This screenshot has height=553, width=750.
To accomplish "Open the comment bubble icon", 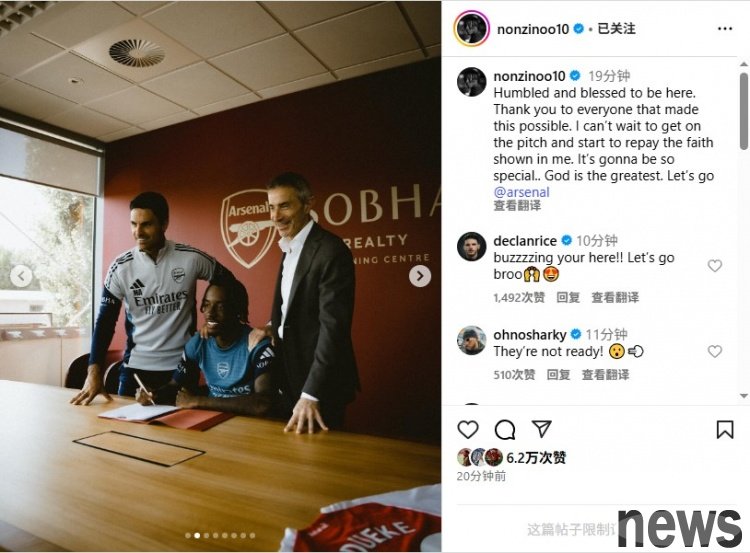I will point(505,429).
